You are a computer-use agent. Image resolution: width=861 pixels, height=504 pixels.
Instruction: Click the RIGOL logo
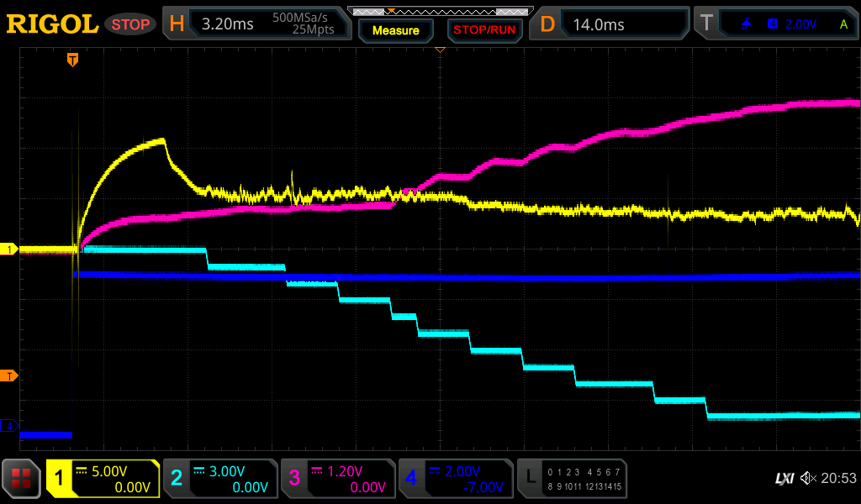click(52, 24)
